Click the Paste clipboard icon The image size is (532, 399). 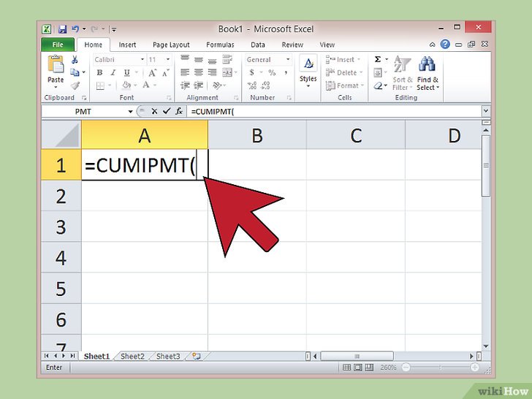[56, 64]
